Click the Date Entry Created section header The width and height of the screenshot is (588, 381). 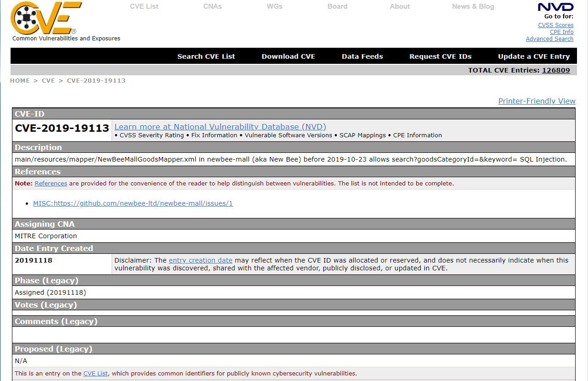(294, 248)
